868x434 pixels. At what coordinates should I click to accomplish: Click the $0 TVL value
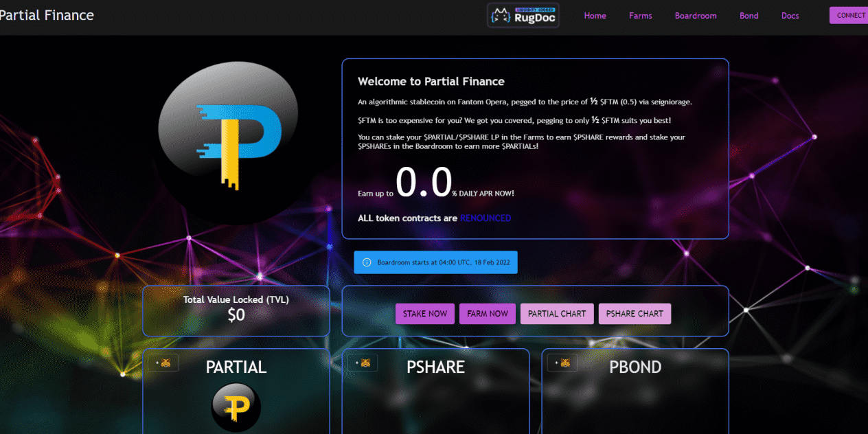(x=236, y=315)
